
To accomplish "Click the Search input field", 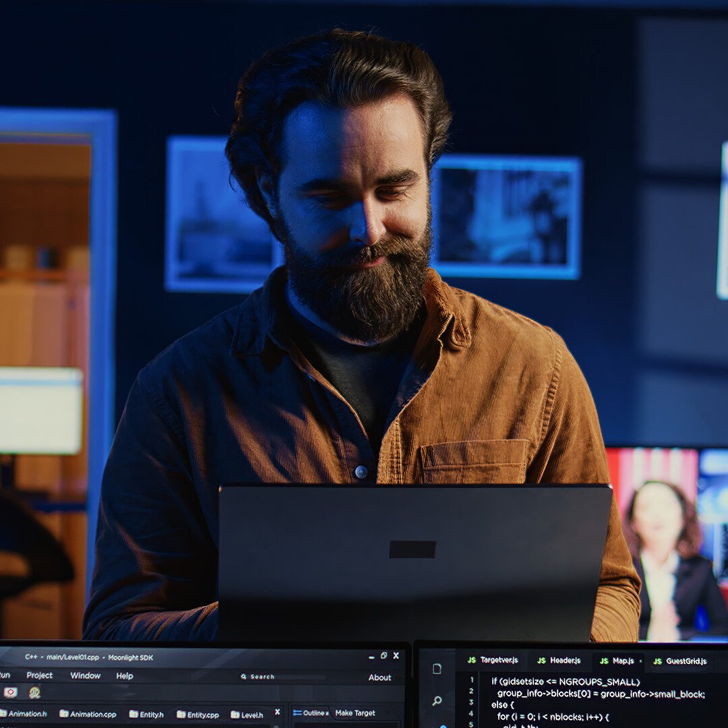I will [263, 677].
